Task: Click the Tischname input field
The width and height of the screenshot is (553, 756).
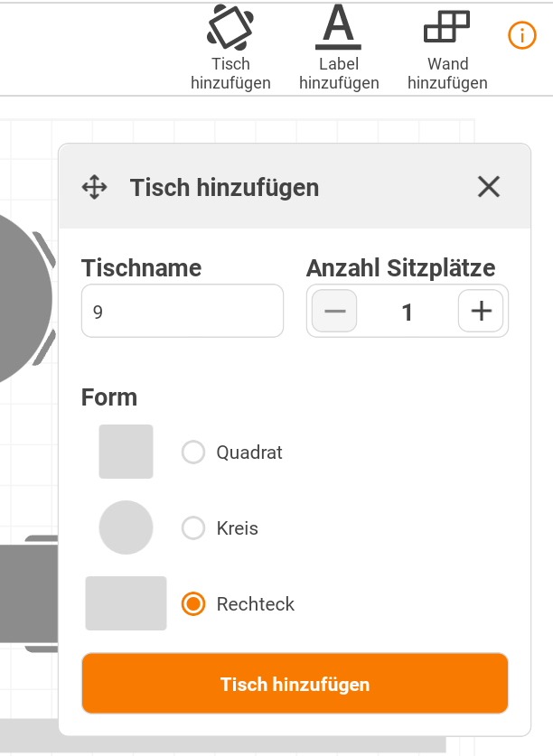Action: click(183, 311)
